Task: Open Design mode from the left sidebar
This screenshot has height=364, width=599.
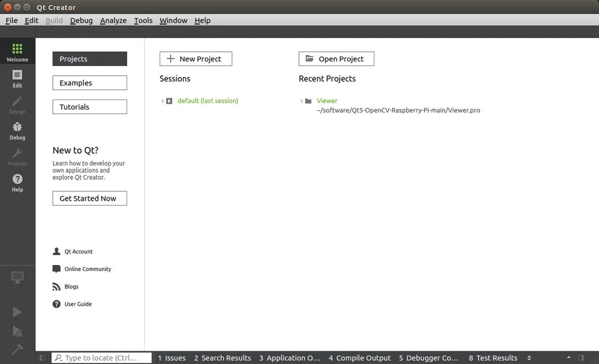Action: tap(17, 104)
